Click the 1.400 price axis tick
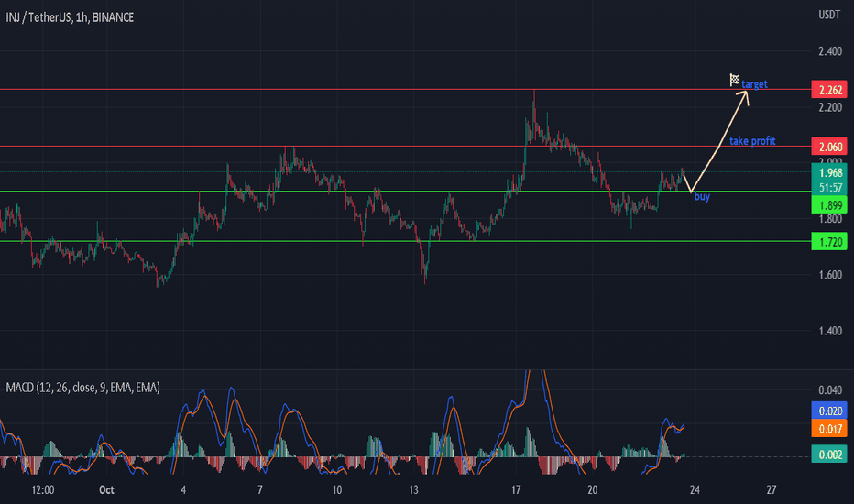 point(830,331)
